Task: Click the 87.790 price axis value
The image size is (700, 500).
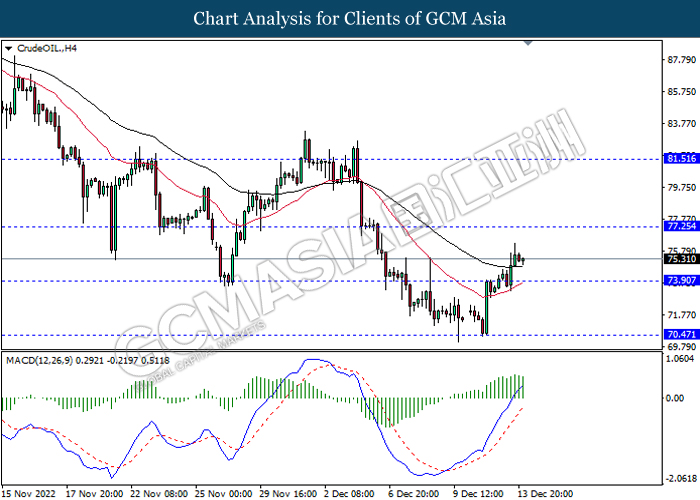Action: click(681, 60)
